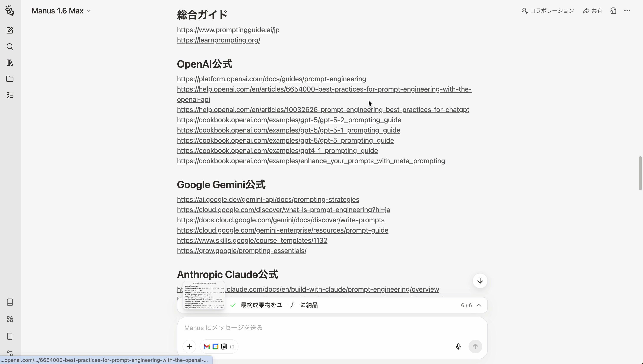This screenshot has height=364, width=643.
Task: Open the three-dot options menu
Action: click(x=627, y=11)
